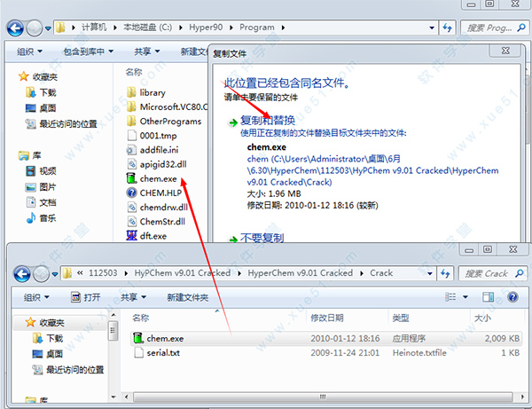Select dft.exe in Program folder
Image resolution: width=532 pixels, height=409 pixels.
pyautogui.click(x=146, y=236)
